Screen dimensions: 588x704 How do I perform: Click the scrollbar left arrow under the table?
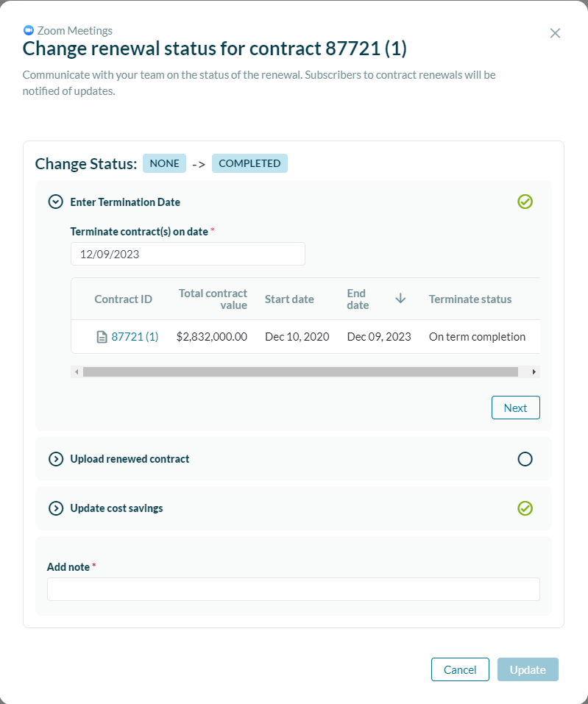point(77,371)
